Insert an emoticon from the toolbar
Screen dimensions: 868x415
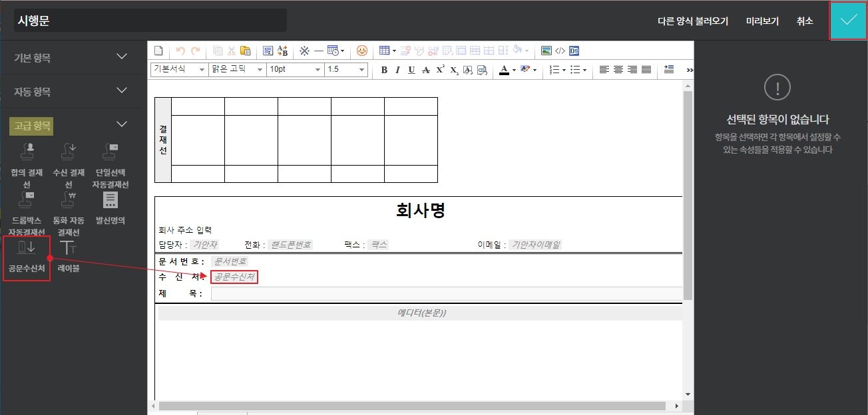362,51
